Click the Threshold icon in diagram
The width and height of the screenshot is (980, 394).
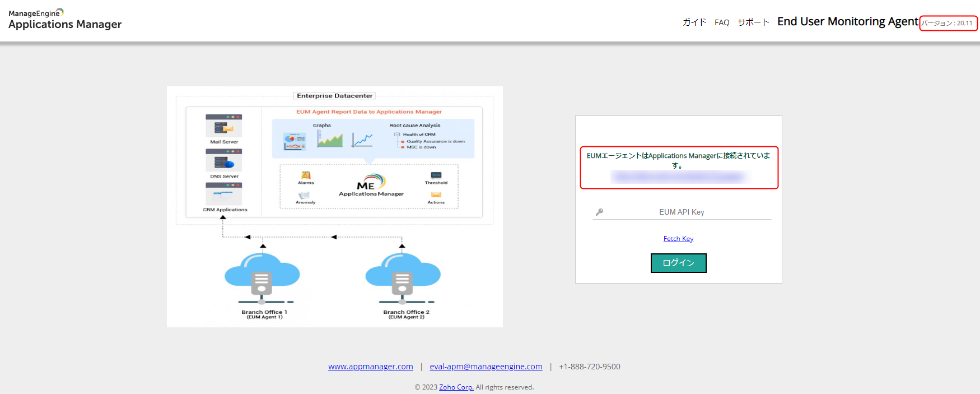point(436,175)
